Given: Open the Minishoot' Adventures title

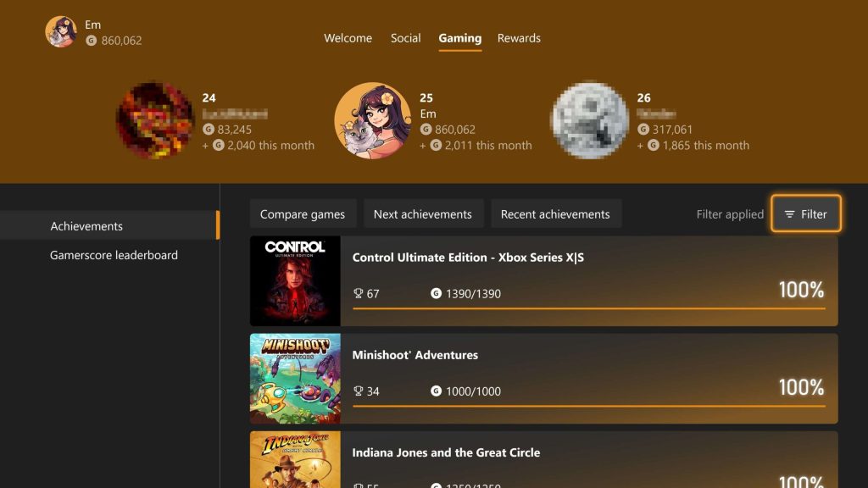Looking at the screenshot, I should [415, 355].
